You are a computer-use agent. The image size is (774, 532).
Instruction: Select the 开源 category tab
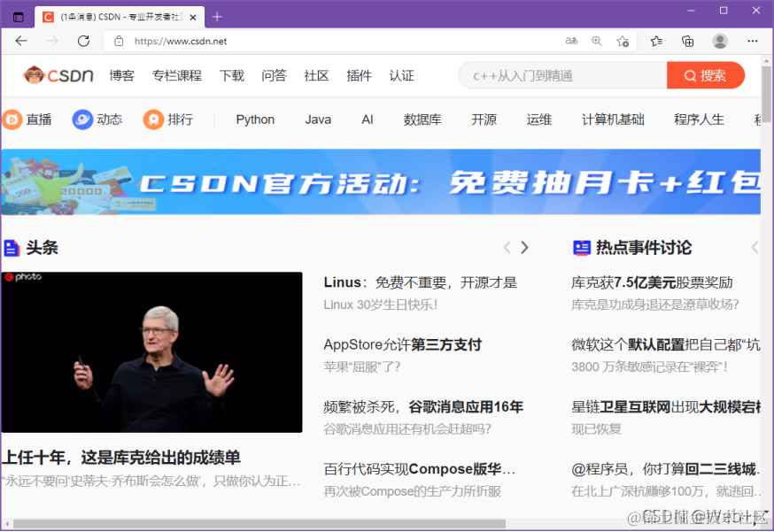(484, 120)
